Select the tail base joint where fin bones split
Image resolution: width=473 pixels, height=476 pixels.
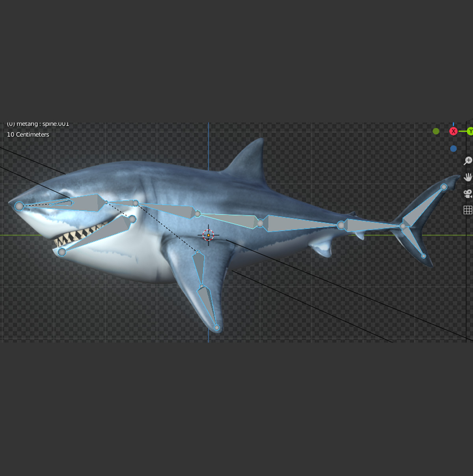(x=402, y=226)
